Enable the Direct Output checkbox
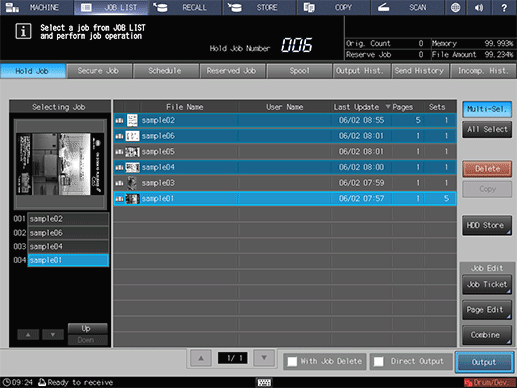This screenshot has width=517, height=388. (378, 362)
